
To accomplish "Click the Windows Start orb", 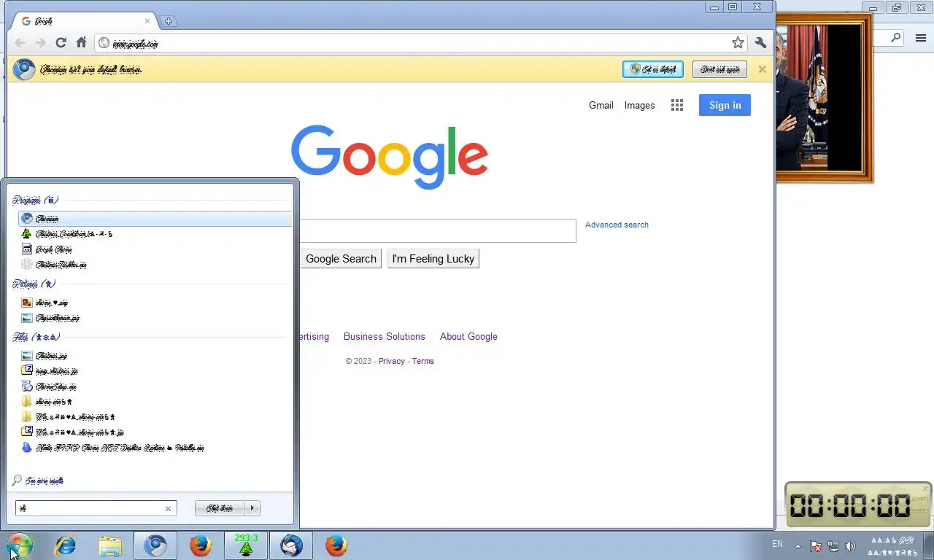I will pos(20,545).
